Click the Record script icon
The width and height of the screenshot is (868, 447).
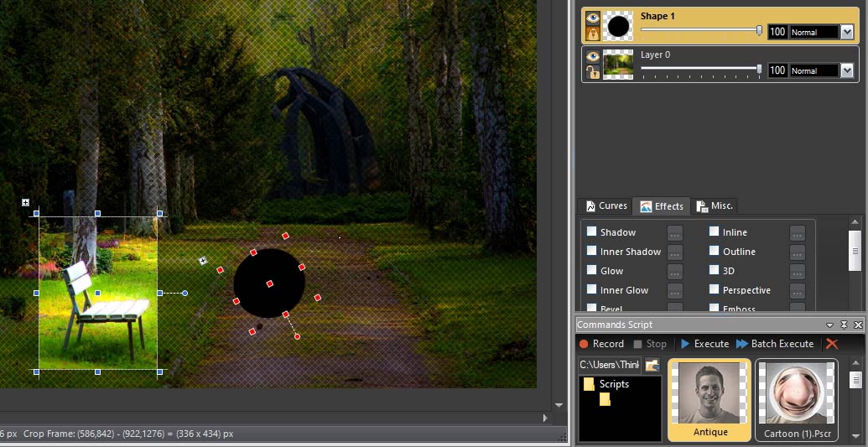click(x=584, y=344)
